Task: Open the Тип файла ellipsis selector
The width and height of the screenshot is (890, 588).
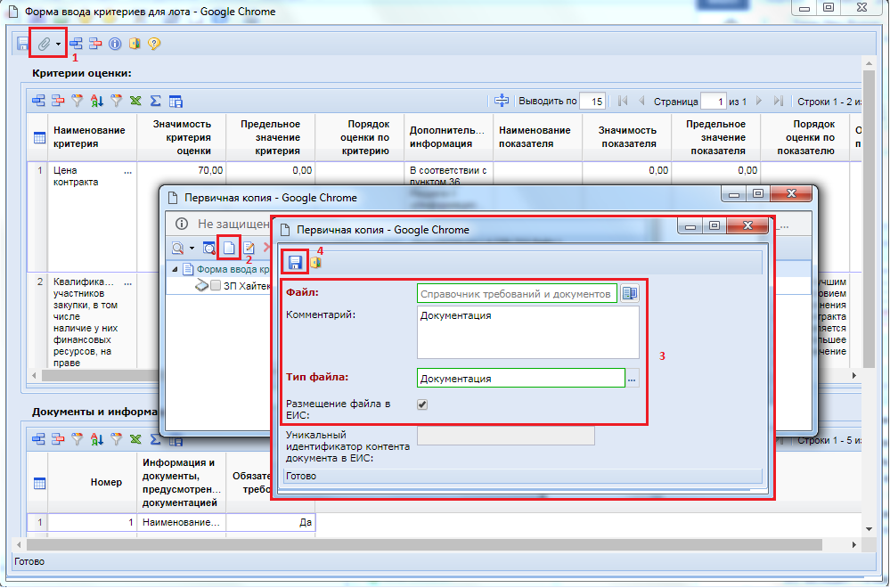Action: tap(632, 379)
